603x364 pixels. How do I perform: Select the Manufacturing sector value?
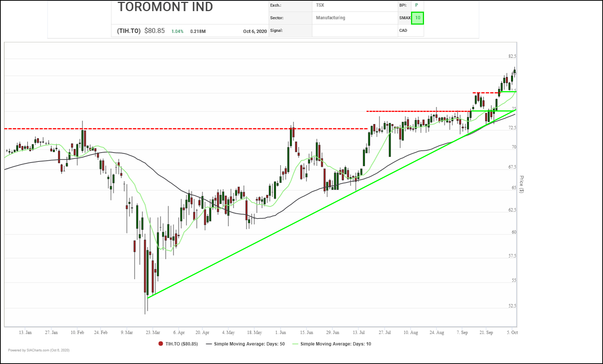330,18
